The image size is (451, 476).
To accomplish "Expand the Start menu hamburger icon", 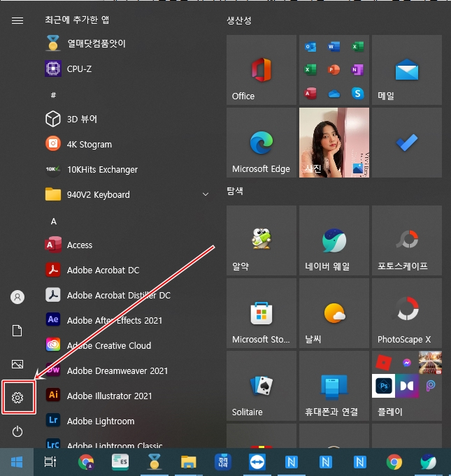I will 17,20.
